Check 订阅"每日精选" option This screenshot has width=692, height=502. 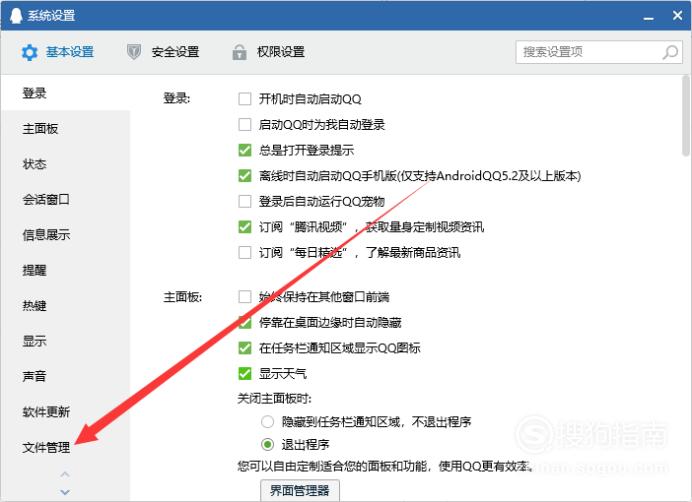244,253
